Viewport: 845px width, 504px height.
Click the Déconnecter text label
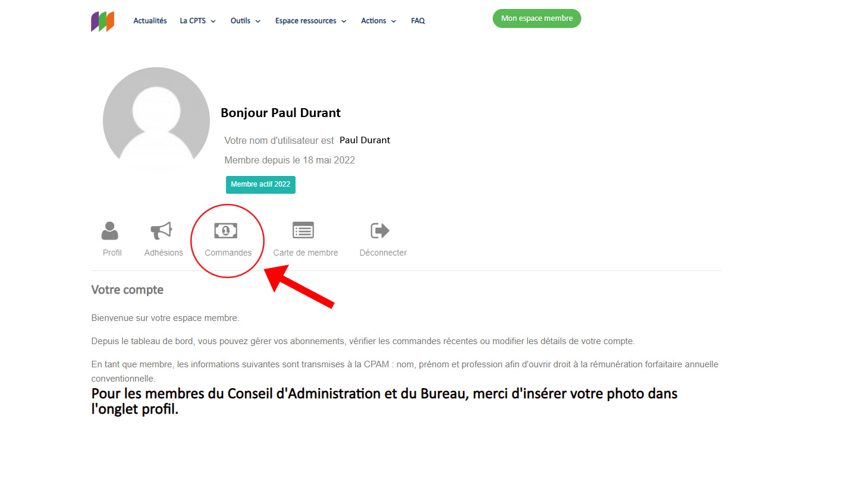[383, 253]
